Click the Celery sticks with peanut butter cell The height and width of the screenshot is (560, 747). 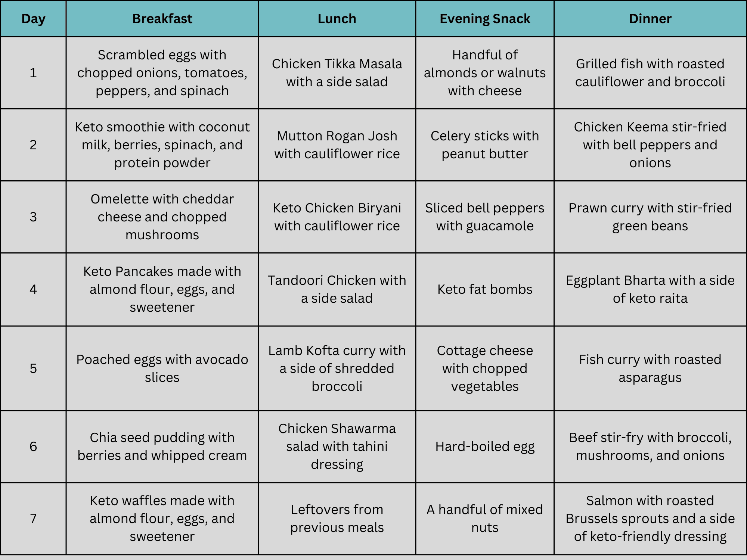[x=485, y=145]
